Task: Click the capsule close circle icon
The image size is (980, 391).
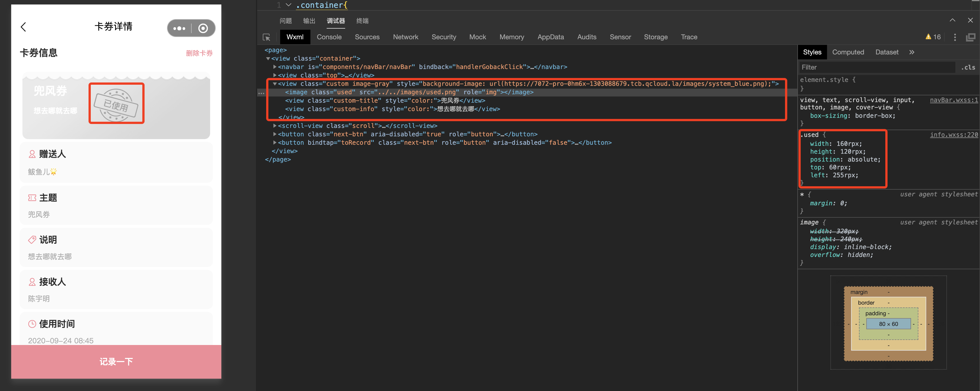Action: [x=203, y=28]
